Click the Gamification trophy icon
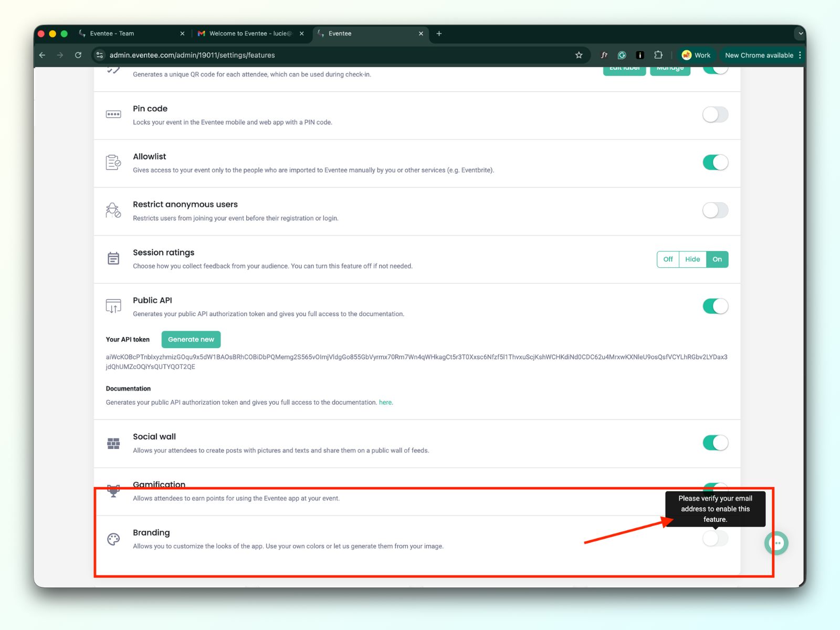This screenshot has height=630, width=840. (x=113, y=491)
